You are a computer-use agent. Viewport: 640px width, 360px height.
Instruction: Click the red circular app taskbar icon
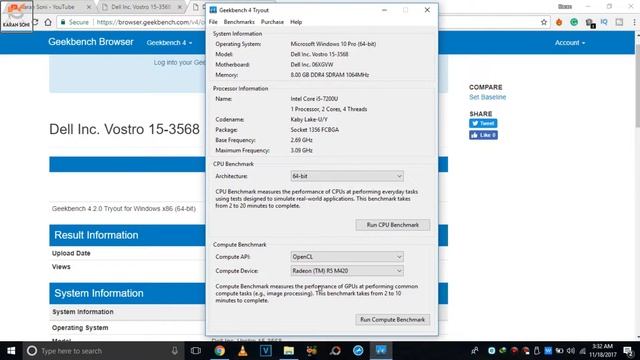[x=335, y=351]
